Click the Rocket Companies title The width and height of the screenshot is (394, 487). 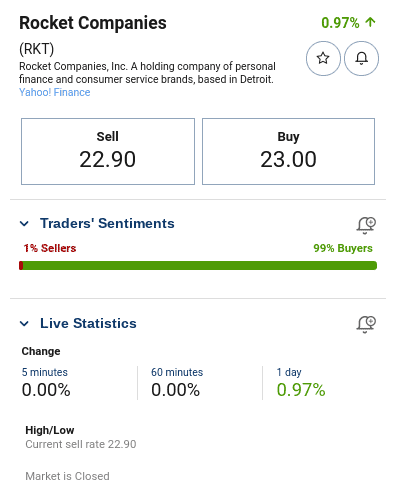(93, 23)
